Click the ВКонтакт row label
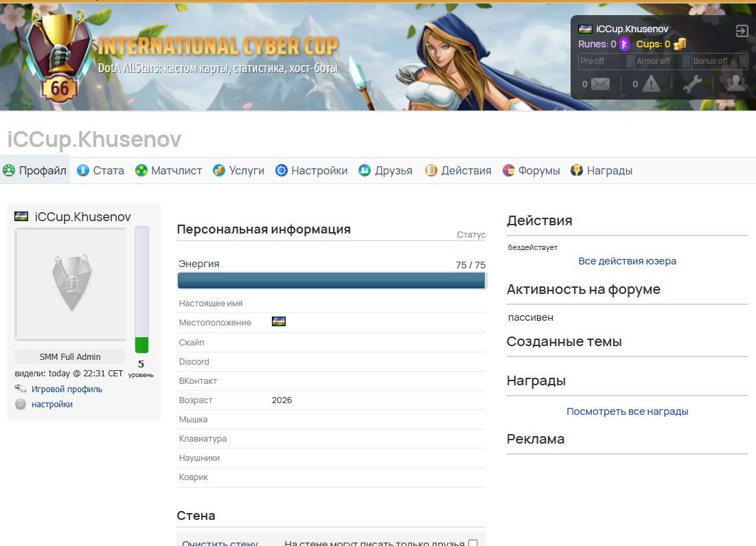The width and height of the screenshot is (756, 546). click(198, 381)
